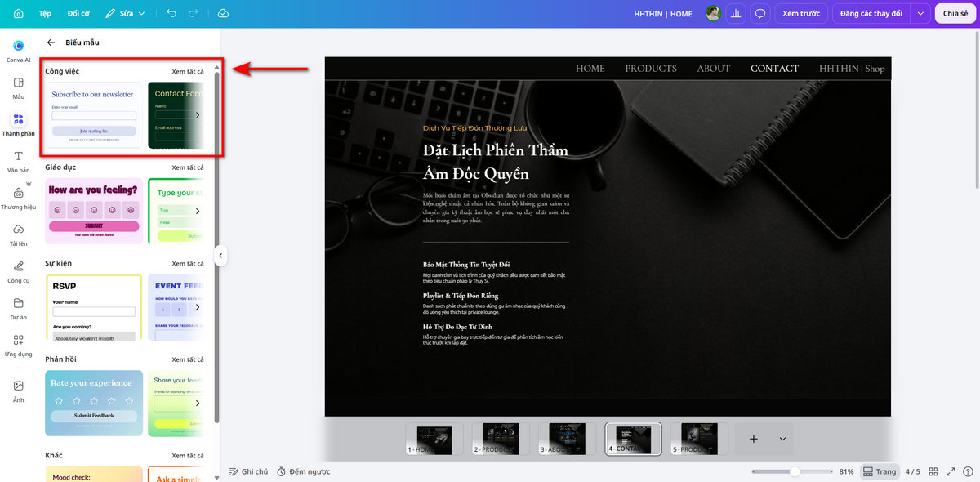Open Thương hiệu brand panel
The height and width of the screenshot is (482, 980).
pyautogui.click(x=18, y=199)
